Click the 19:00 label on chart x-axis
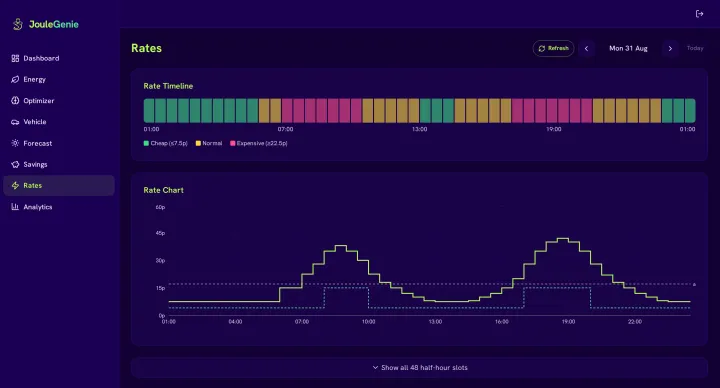The height and width of the screenshot is (388, 720). click(x=568, y=322)
